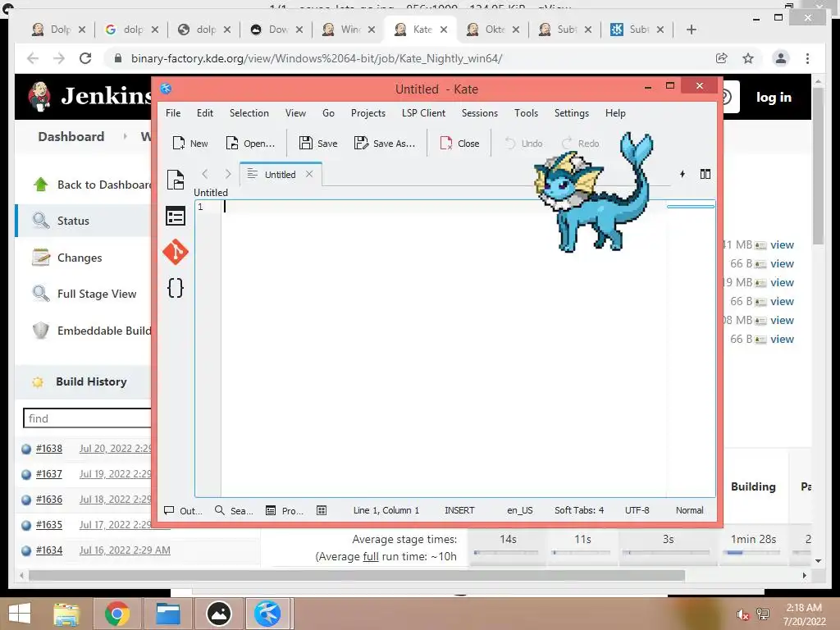840x630 pixels.
Task: Click the New document icon in Kate toolbar
Action: tap(189, 143)
